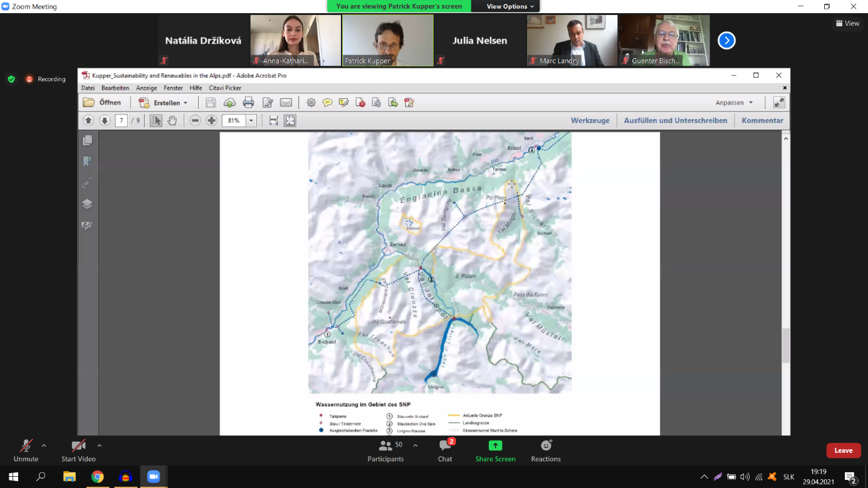The width and height of the screenshot is (868, 488).
Task: Open Zoom app in Windows taskbar
Action: click(x=154, y=477)
